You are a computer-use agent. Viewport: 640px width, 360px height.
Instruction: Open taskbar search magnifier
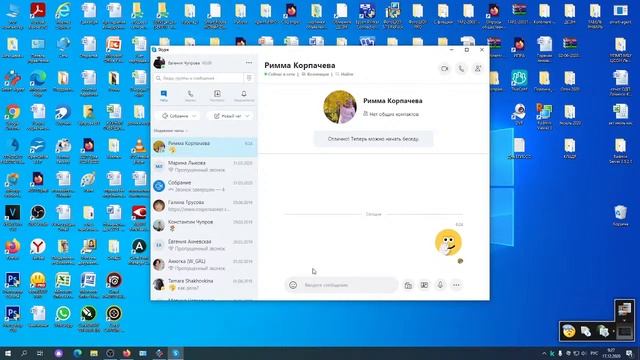(24, 353)
